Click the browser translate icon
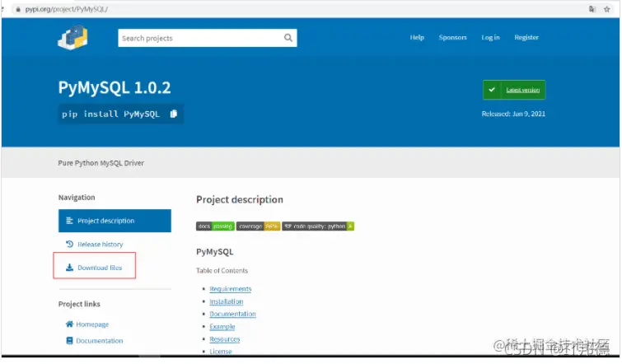The height and width of the screenshot is (364, 622). 592,9
